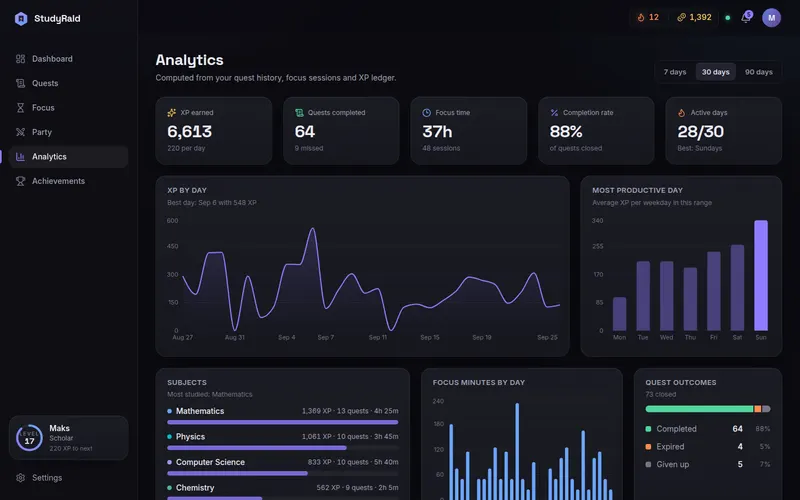Click the Completion rate percent icon
Viewport: 800px width, 500px height.
[x=554, y=113]
